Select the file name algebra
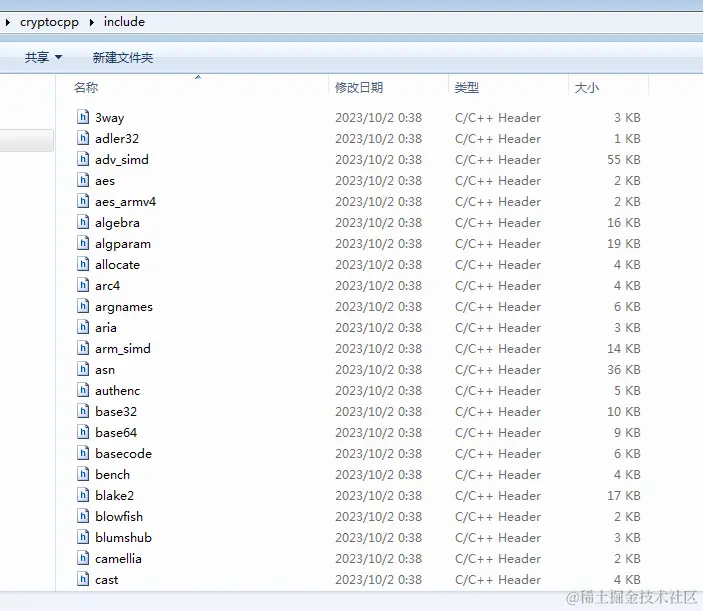This screenshot has width=703, height=611. click(x=117, y=223)
